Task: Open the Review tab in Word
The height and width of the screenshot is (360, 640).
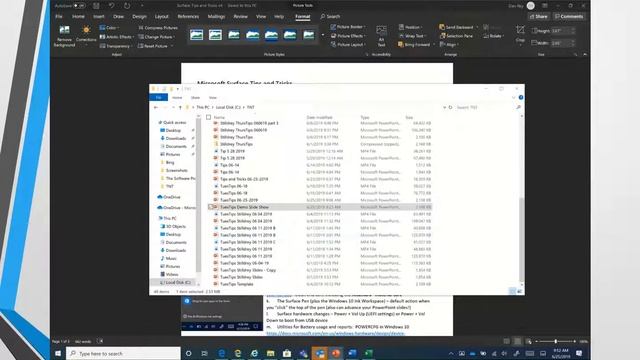Action: pos(240,16)
